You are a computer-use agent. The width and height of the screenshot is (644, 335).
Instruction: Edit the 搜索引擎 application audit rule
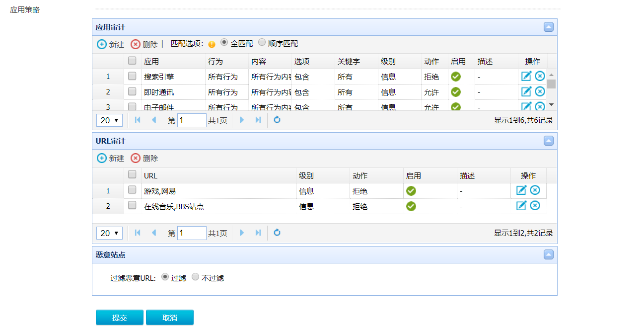[x=526, y=76]
